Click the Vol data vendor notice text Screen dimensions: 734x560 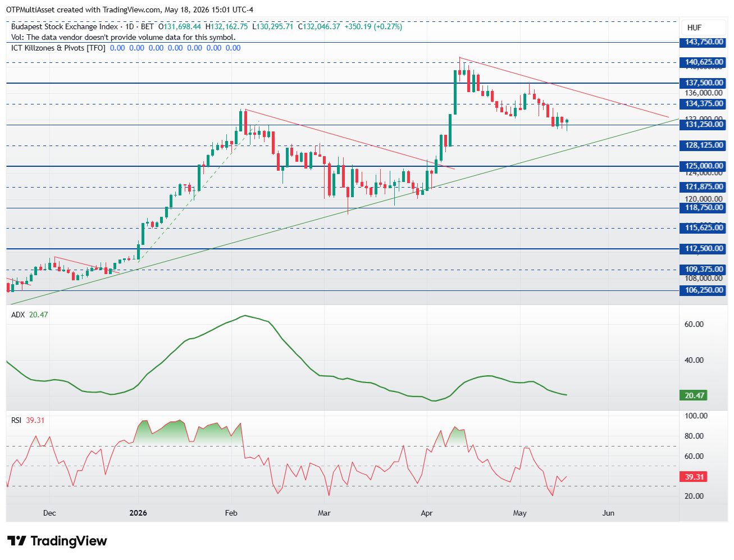pyautogui.click(x=124, y=37)
